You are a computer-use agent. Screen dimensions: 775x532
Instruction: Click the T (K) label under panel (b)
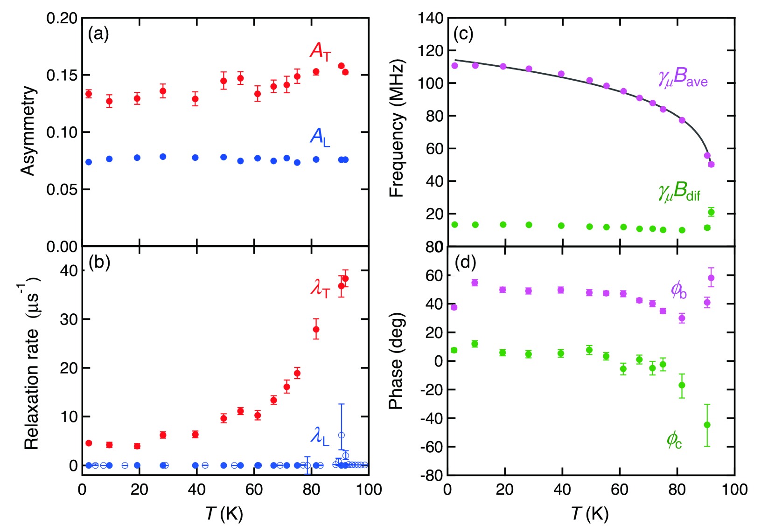click(x=224, y=513)
